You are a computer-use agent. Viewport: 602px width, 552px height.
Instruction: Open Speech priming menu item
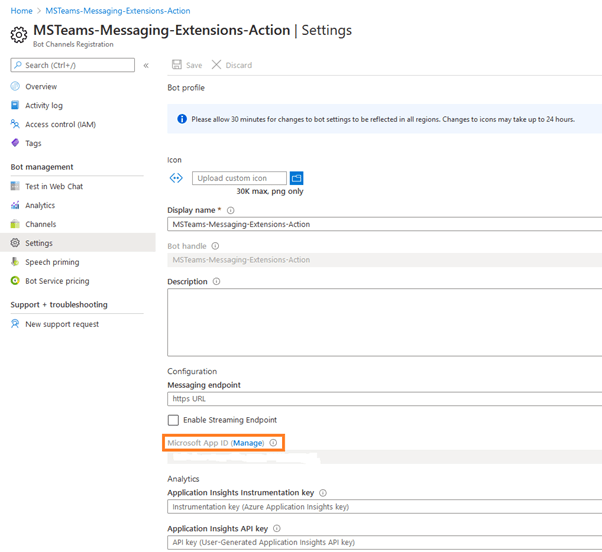[52, 262]
